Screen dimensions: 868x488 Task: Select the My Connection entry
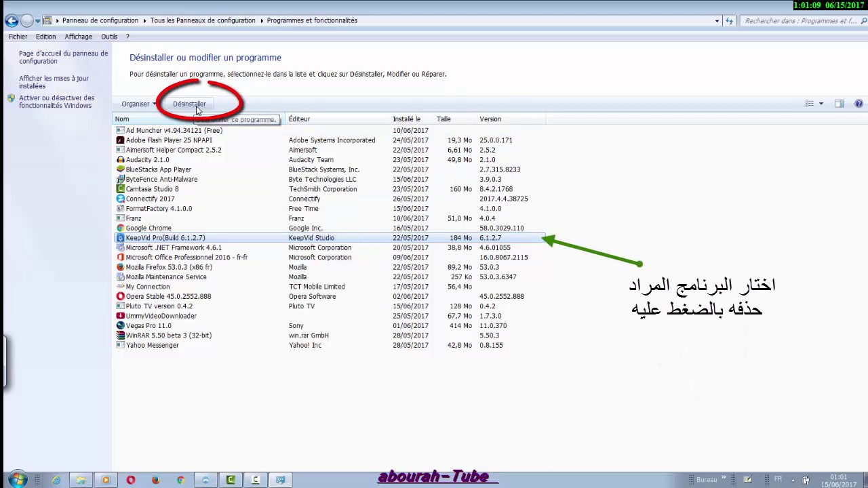click(147, 287)
